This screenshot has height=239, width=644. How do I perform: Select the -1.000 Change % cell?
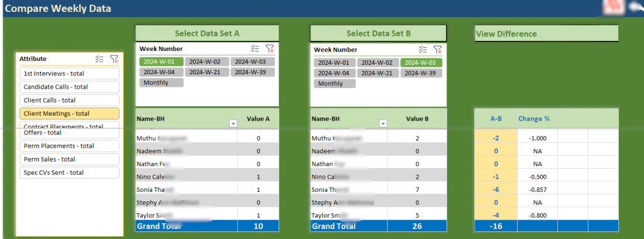(x=537, y=138)
